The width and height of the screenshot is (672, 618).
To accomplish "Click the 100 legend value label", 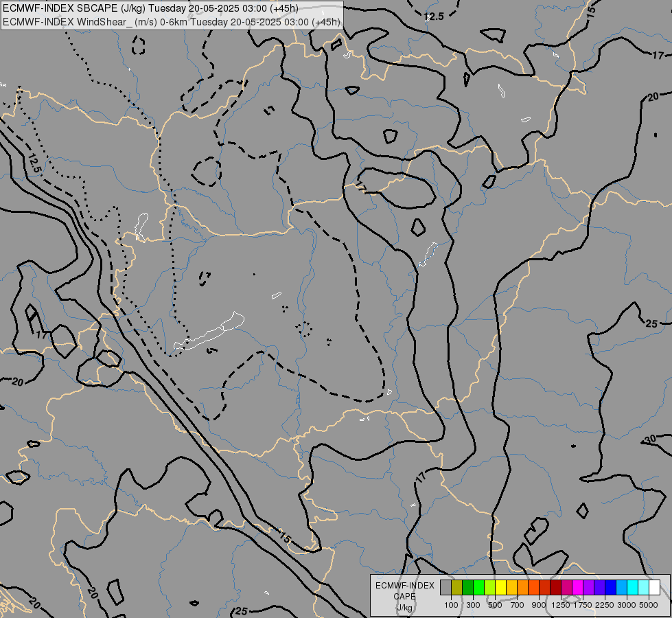I will coord(451,605).
